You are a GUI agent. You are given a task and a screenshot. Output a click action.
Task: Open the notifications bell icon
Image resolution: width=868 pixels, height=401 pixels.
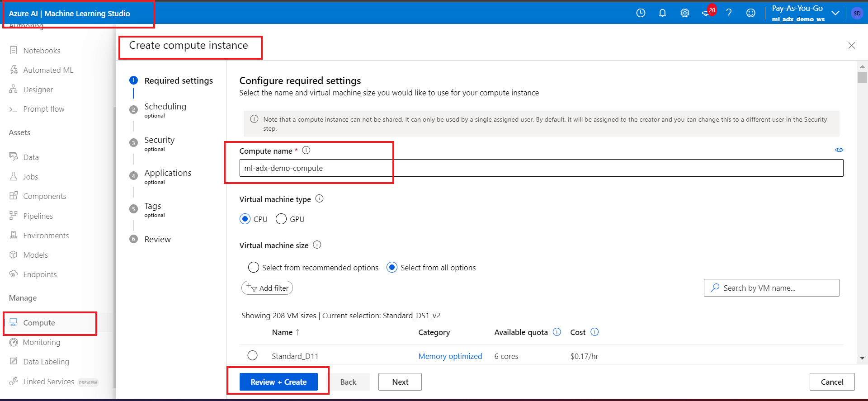click(662, 13)
